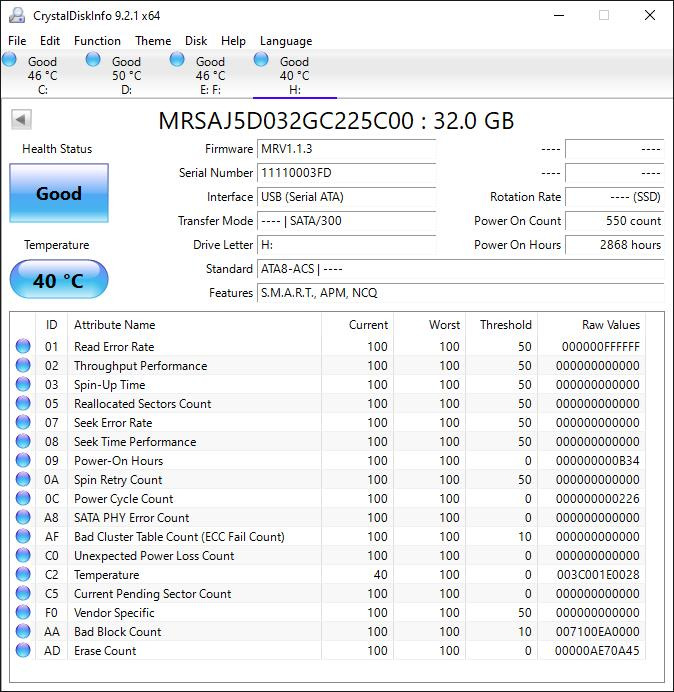
Task: Click the status orb for Bad Block Count
Action: [x=23, y=631]
